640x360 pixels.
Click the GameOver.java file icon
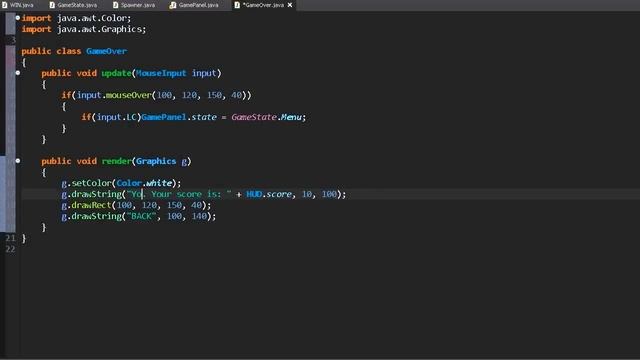(237, 5)
